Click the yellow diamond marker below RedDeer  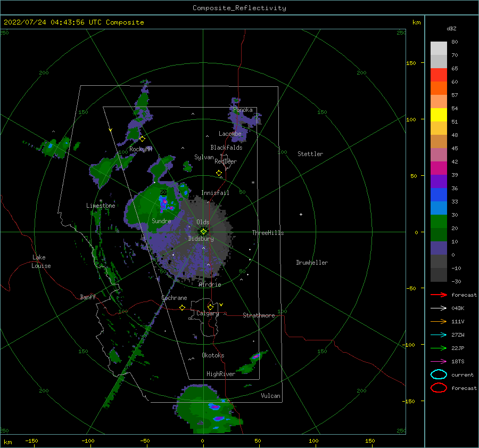point(219,173)
